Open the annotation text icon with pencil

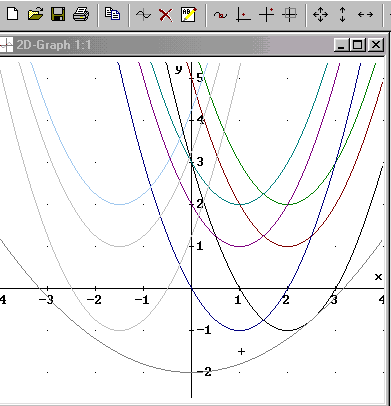[189, 15]
